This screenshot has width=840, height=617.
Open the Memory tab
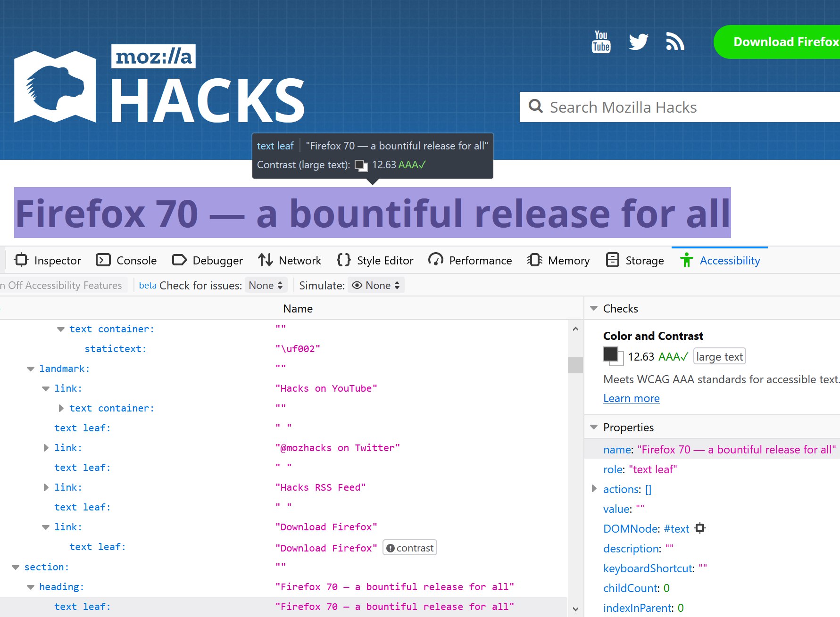click(558, 260)
